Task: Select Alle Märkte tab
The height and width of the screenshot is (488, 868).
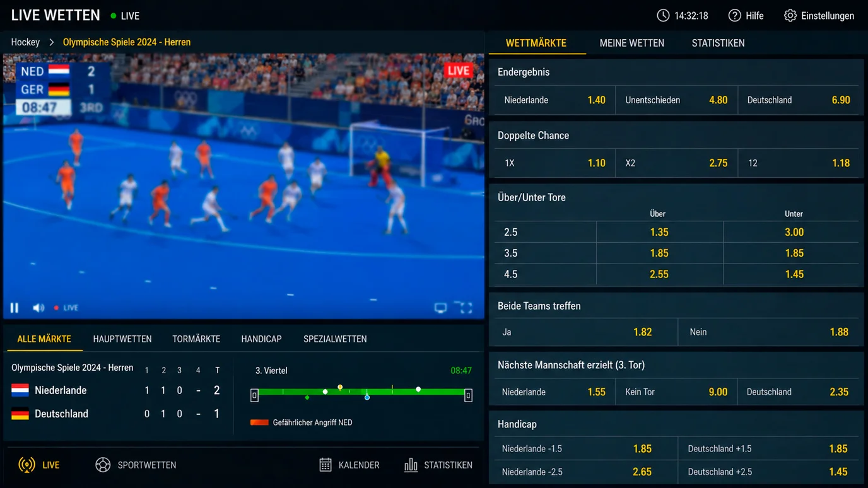Action: pyautogui.click(x=44, y=339)
